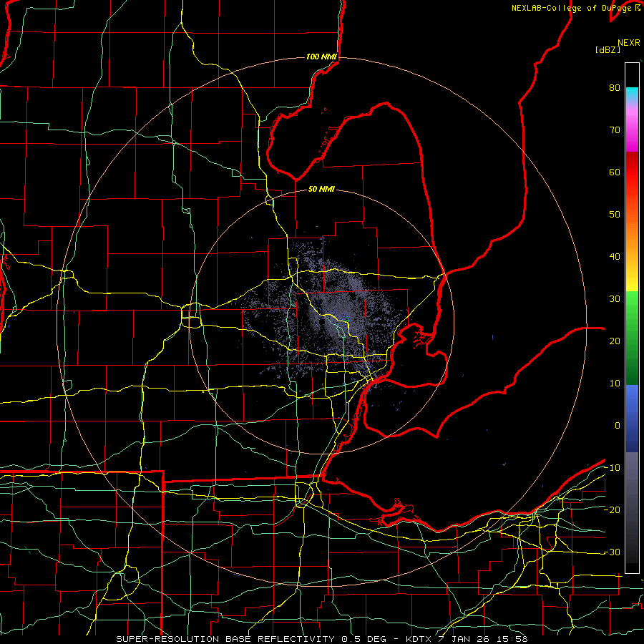Click the '80' value on the dBZ scale
The height and width of the screenshot is (644, 644).
click(x=615, y=88)
